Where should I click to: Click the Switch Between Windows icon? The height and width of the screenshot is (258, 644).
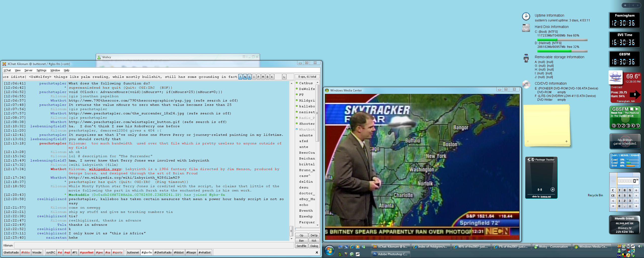346,247
